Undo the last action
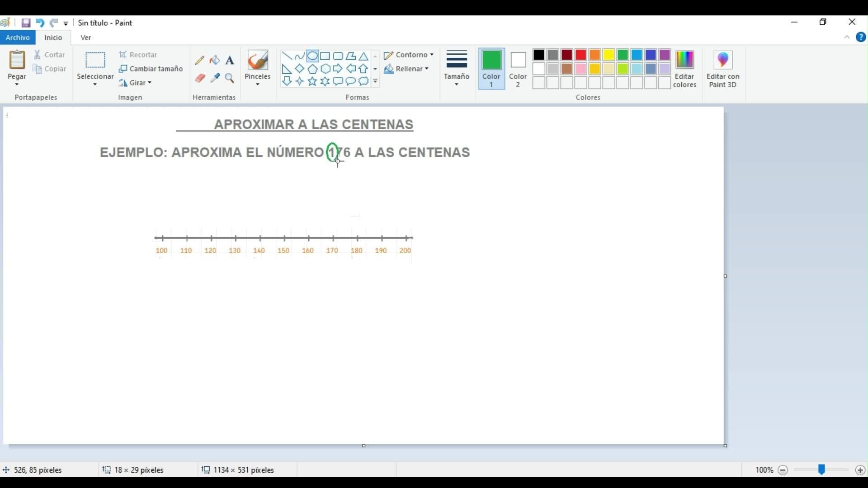 point(40,23)
